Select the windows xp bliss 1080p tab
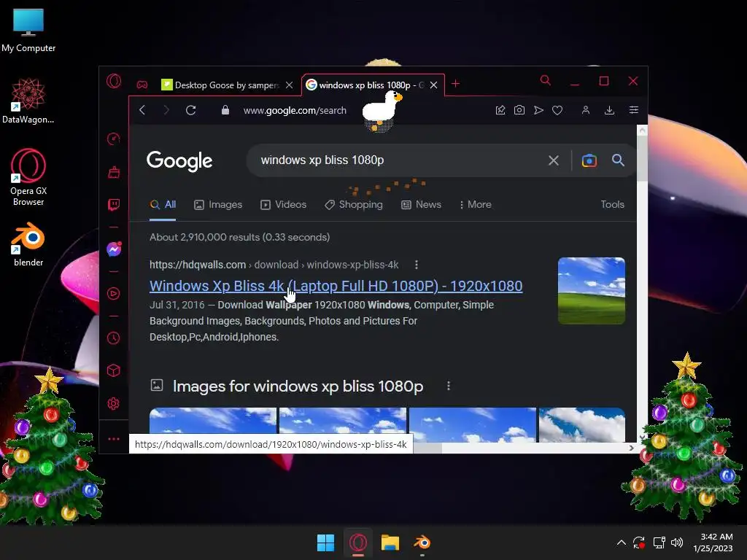This screenshot has width=747, height=560. click(x=365, y=85)
